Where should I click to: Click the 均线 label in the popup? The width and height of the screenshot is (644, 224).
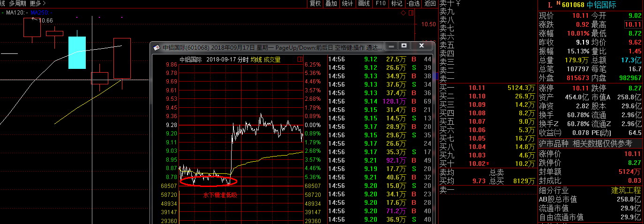click(256, 60)
